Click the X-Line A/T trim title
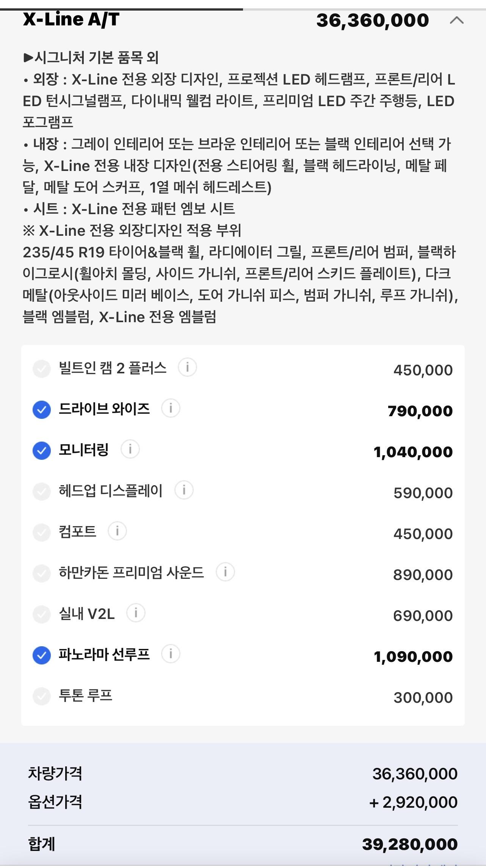 click(71, 19)
